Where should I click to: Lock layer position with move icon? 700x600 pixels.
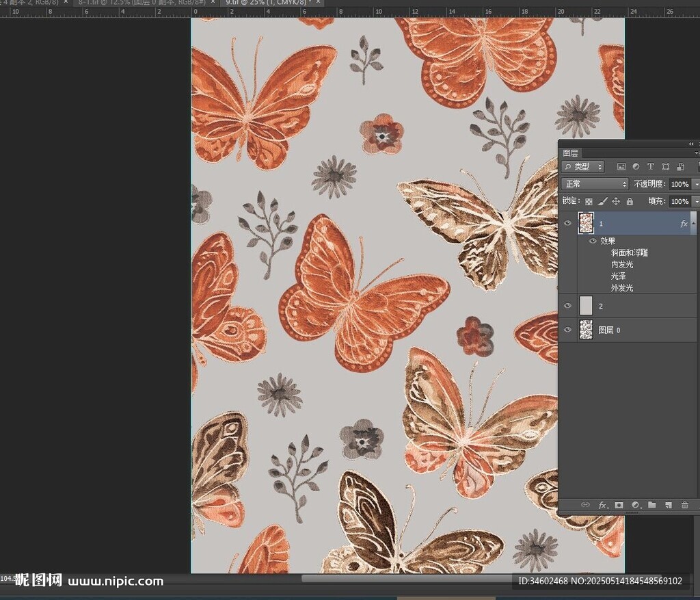coord(616,201)
